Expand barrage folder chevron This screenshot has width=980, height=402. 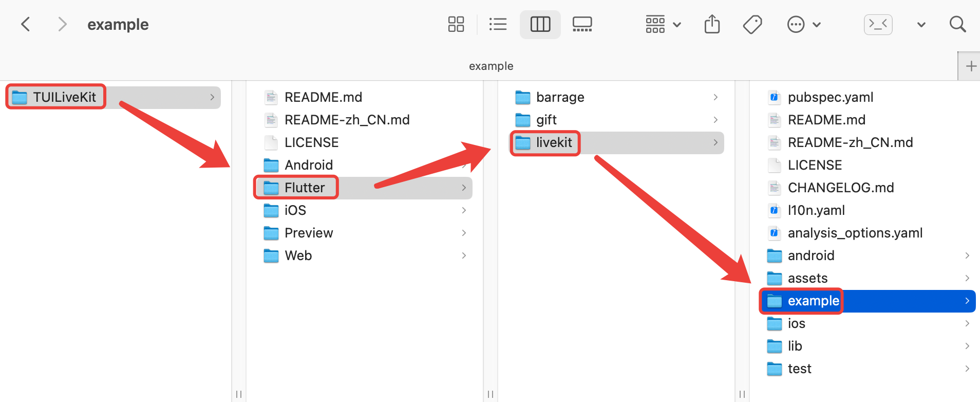point(715,97)
